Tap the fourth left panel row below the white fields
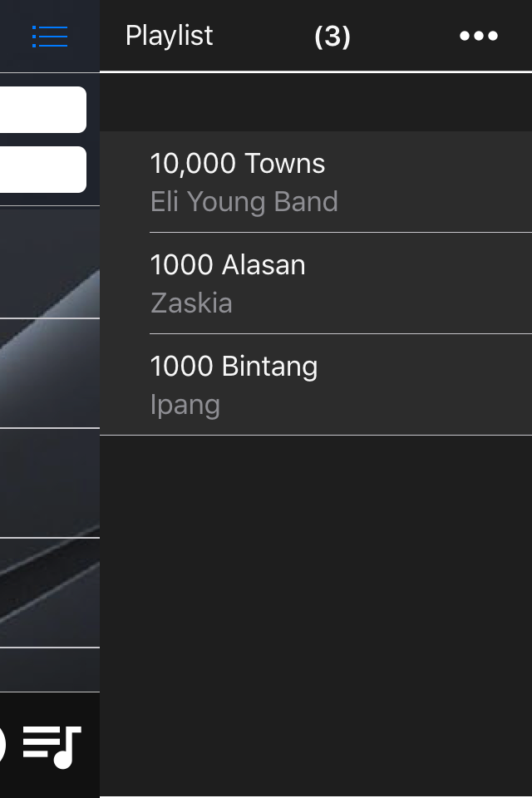532x798 pixels. (x=50, y=593)
